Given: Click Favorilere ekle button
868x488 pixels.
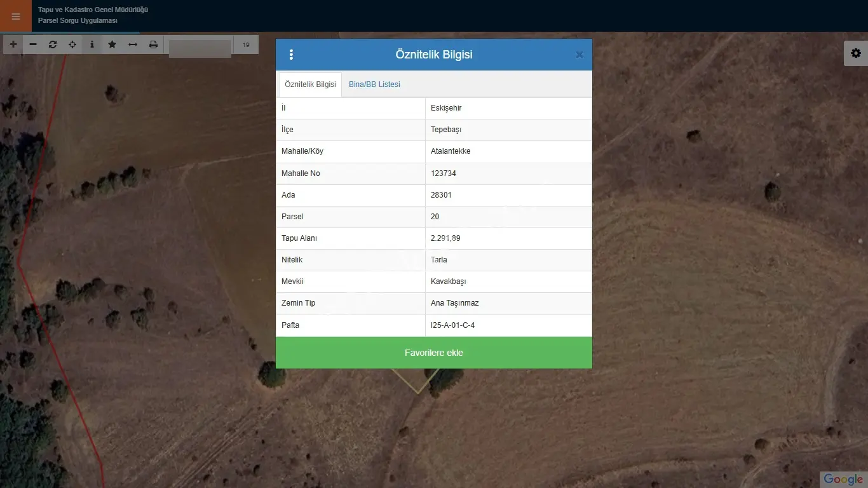Looking at the screenshot, I should tap(434, 353).
